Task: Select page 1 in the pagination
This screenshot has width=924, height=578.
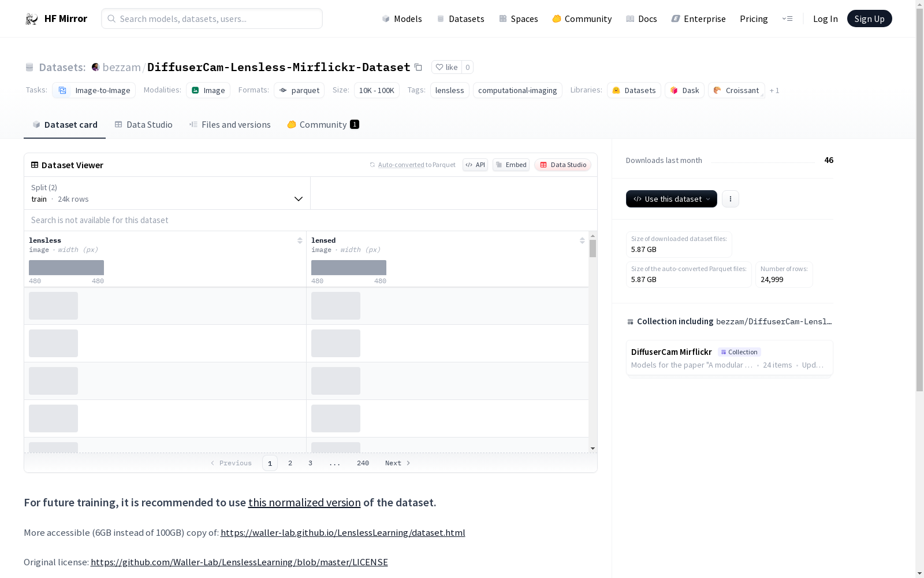Action: coord(270,463)
